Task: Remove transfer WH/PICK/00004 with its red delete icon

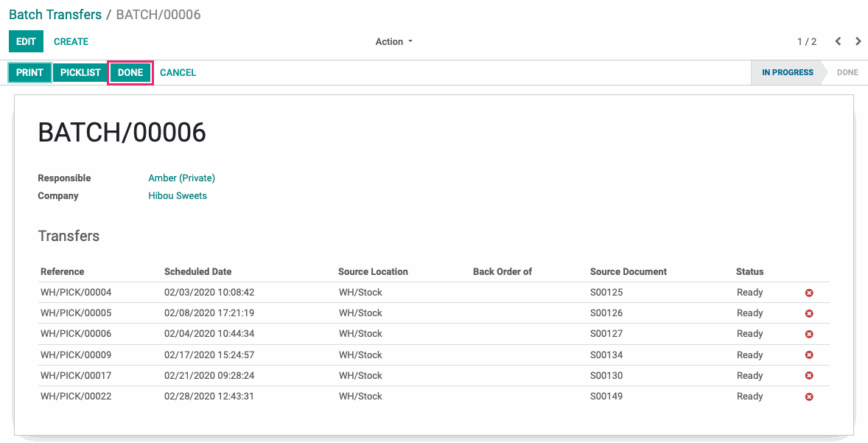Action: click(x=809, y=293)
